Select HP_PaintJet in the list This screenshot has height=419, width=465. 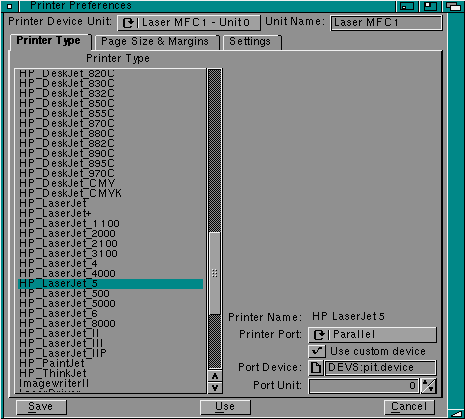tap(110, 363)
